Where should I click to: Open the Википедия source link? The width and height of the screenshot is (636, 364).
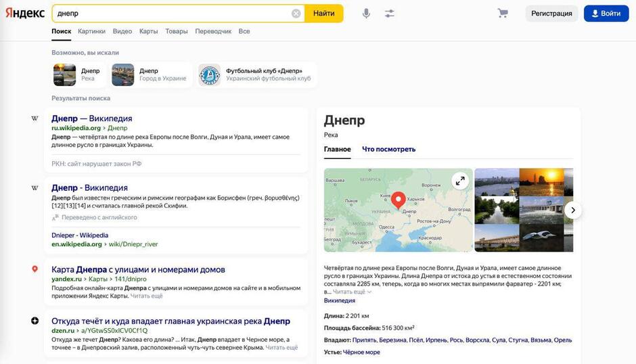(340, 300)
